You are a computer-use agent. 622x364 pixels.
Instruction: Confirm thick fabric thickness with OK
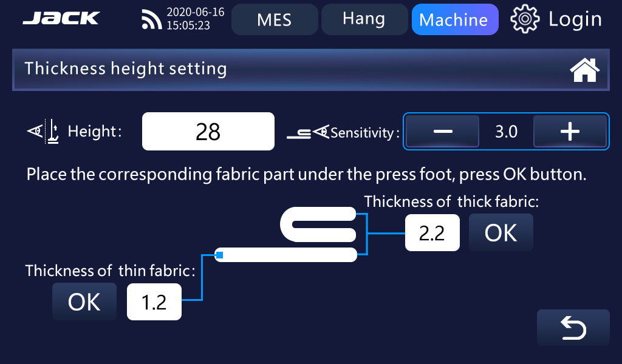[501, 233]
